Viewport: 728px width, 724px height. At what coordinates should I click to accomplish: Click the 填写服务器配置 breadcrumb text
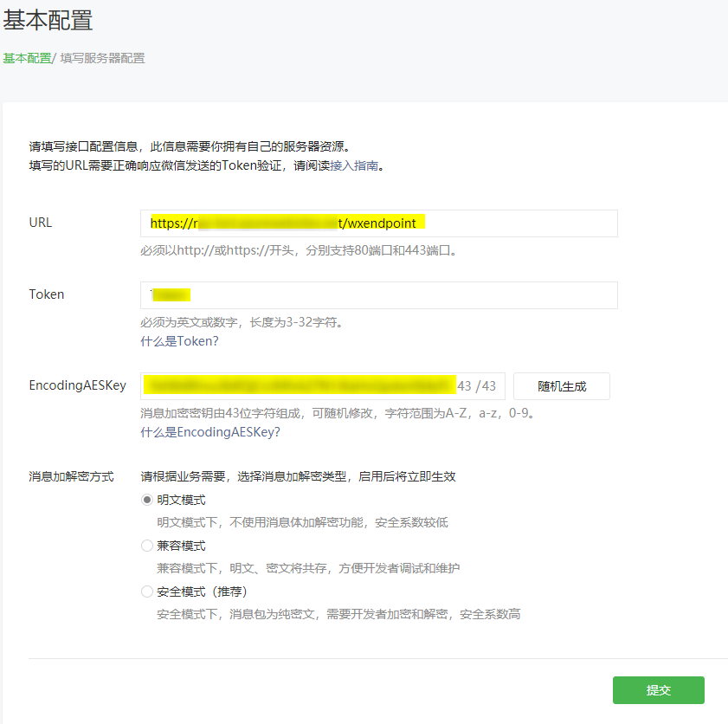pyautogui.click(x=102, y=59)
